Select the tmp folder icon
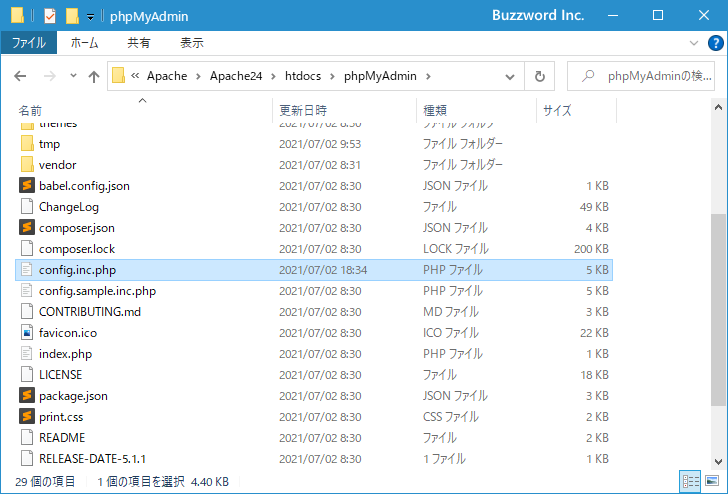 pos(27,143)
